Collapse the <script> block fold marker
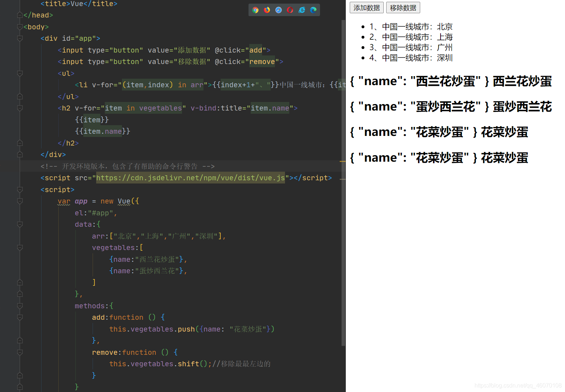The width and height of the screenshot is (565, 392). click(x=20, y=190)
